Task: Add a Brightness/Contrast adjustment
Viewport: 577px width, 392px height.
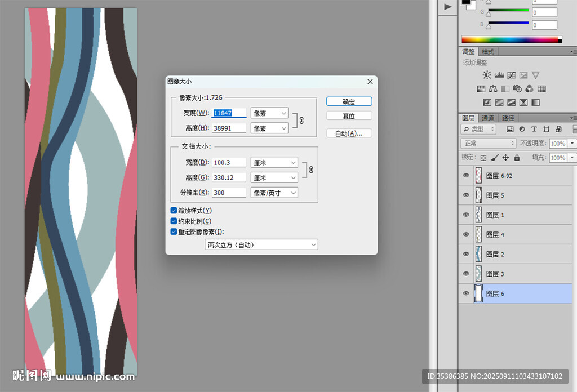Action: tap(487, 75)
